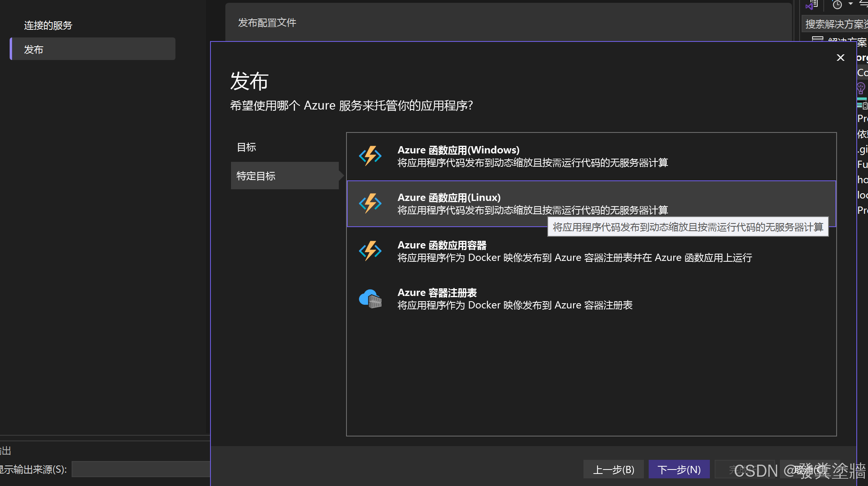This screenshot has width=868, height=486.
Task: Select Azure 函数应用(Linux) option
Action: 591,204
